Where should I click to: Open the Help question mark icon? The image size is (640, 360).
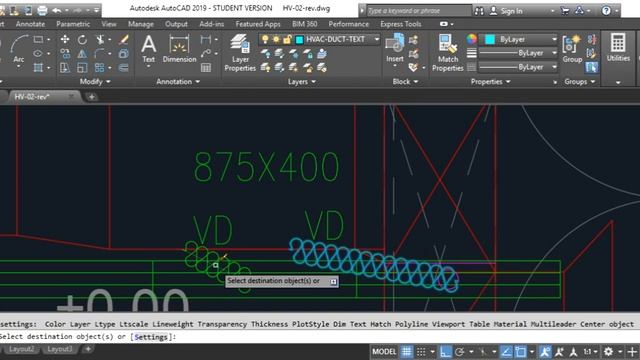(606, 11)
